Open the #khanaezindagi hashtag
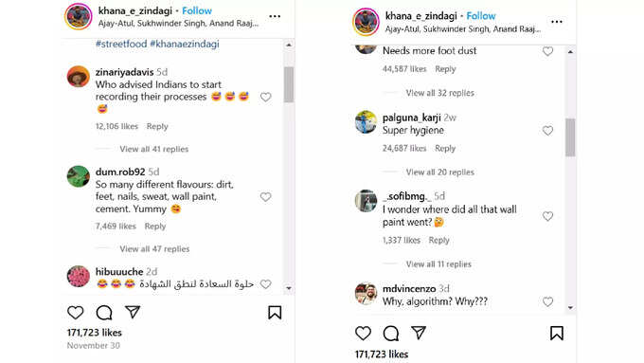 (x=185, y=44)
